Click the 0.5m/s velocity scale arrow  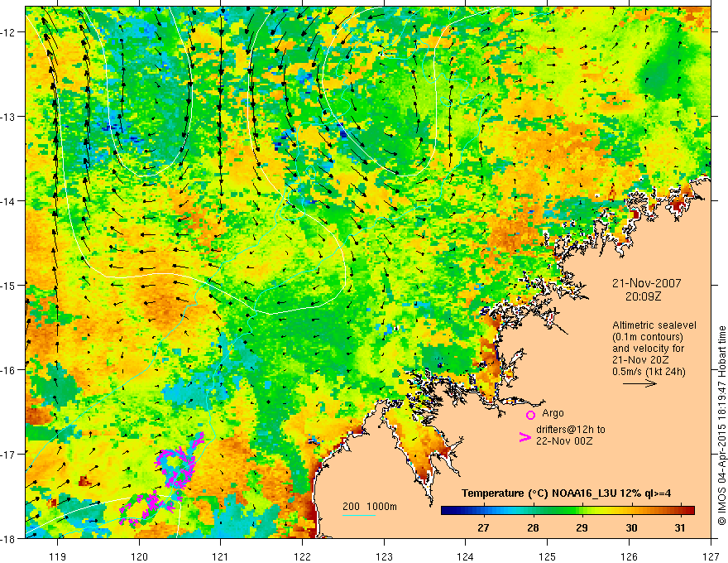pyautogui.click(x=639, y=383)
